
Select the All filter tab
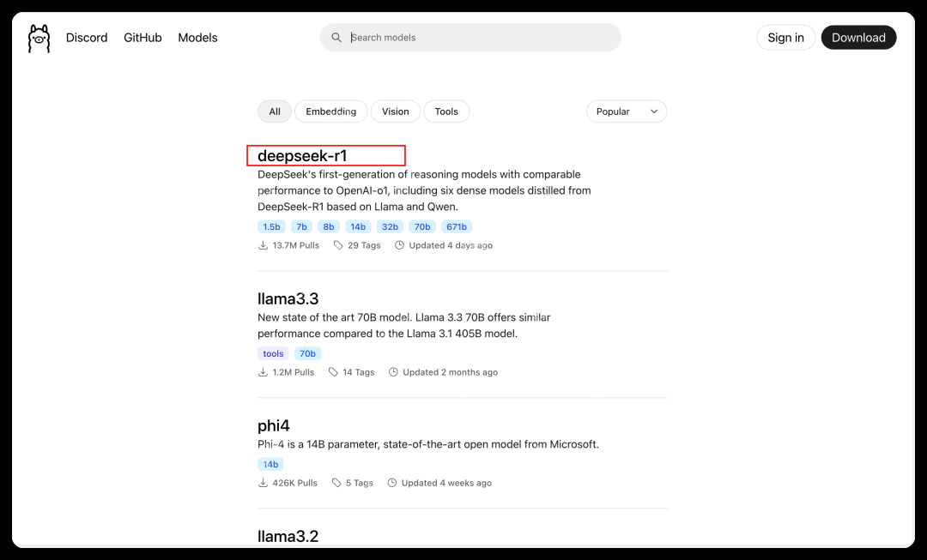click(x=275, y=111)
